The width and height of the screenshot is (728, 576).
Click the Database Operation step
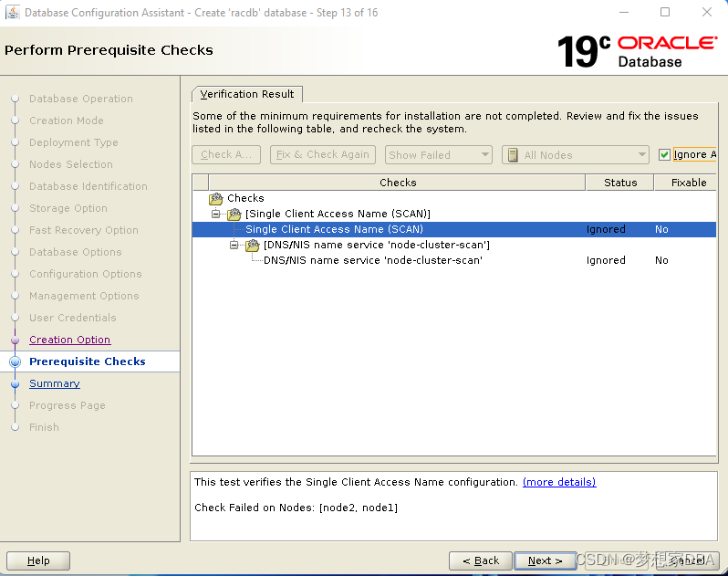point(81,99)
